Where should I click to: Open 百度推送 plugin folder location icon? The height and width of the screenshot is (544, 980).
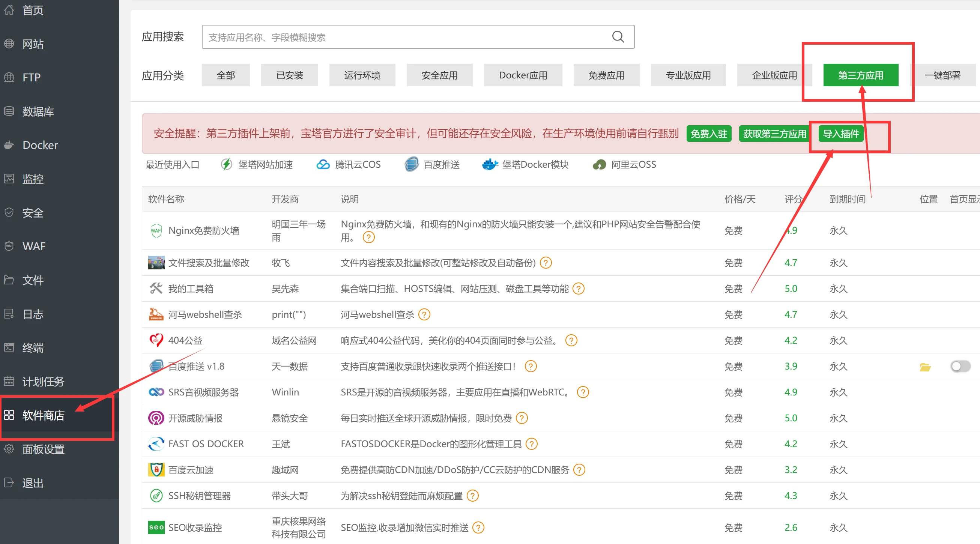coord(925,367)
